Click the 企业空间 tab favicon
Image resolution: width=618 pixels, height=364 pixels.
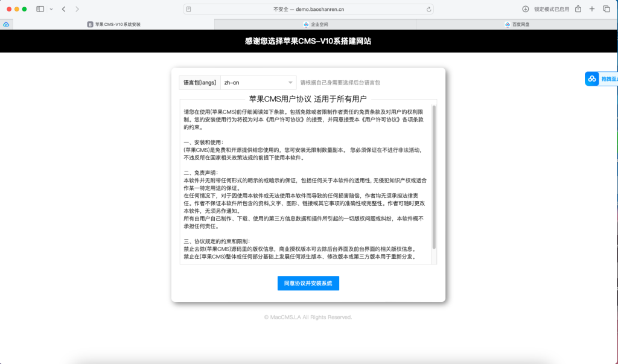(x=306, y=25)
